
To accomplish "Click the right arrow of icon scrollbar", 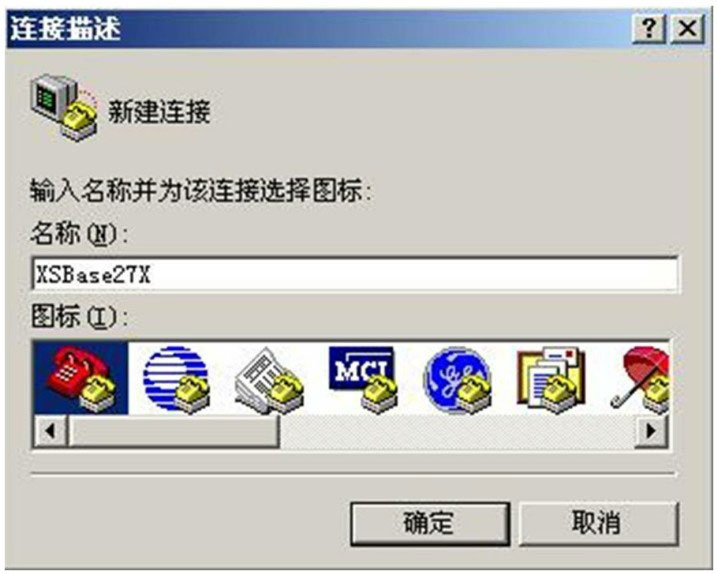I will pyautogui.click(x=651, y=431).
